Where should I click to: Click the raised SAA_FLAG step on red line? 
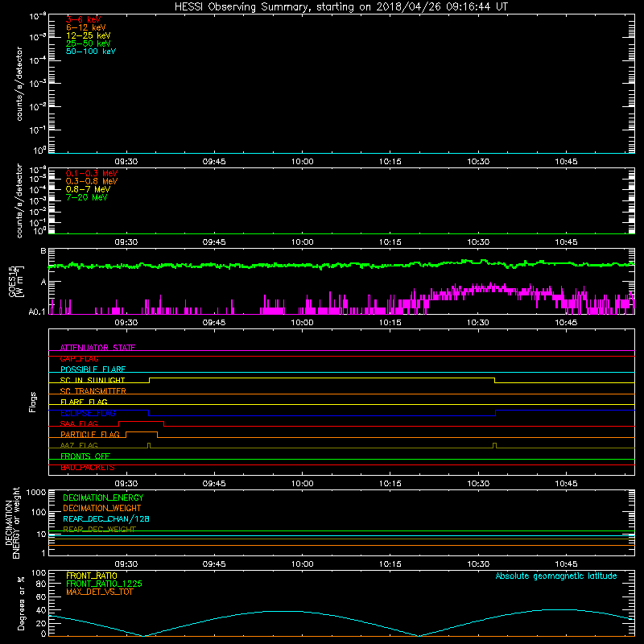142,422
